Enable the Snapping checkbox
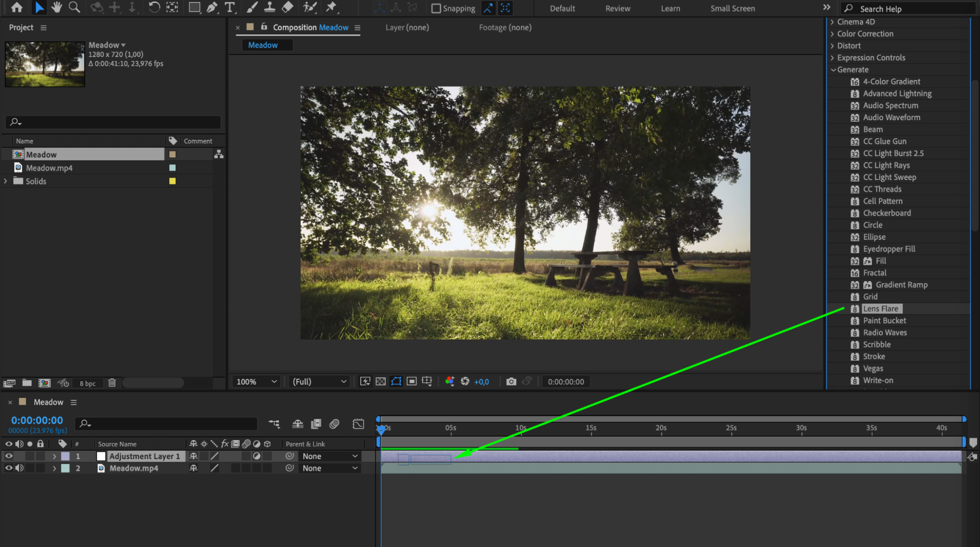The width and height of the screenshot is (980, 547). (436, 8)
